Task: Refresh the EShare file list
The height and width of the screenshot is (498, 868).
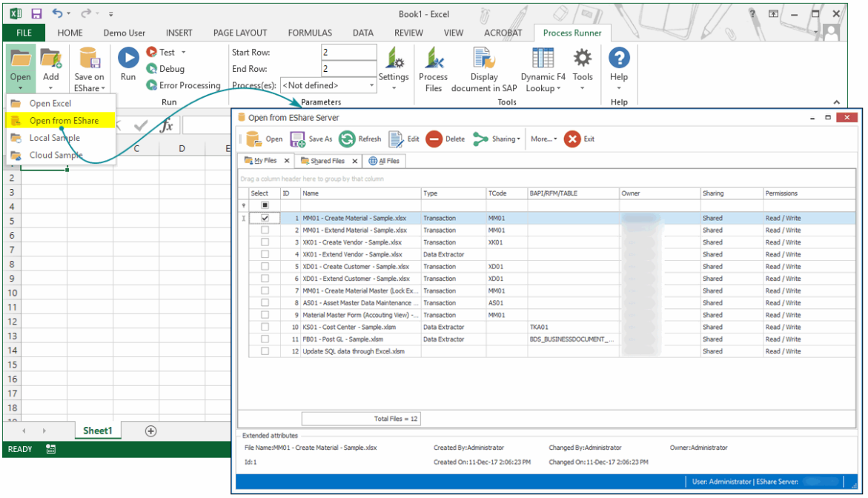Action: 360,139
